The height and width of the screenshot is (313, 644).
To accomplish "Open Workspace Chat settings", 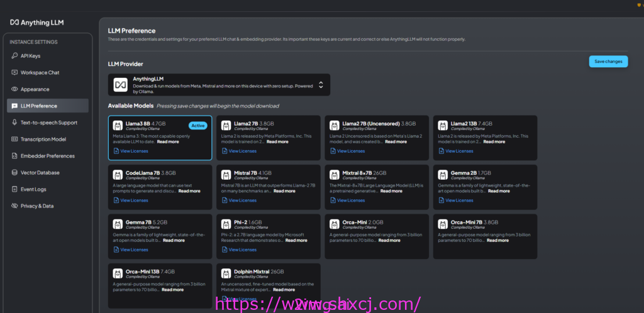I will click(x=48, y=73).
